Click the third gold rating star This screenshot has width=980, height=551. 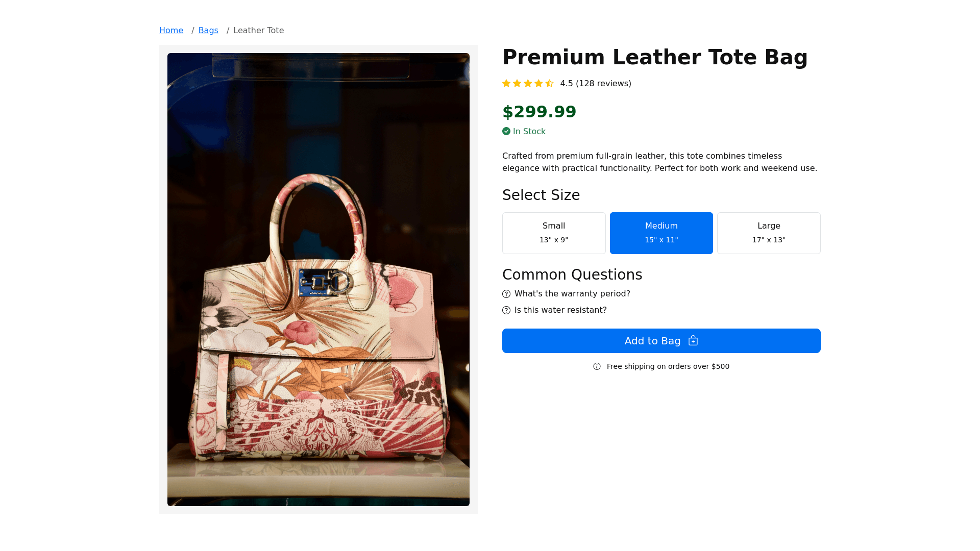click(528, 84)
